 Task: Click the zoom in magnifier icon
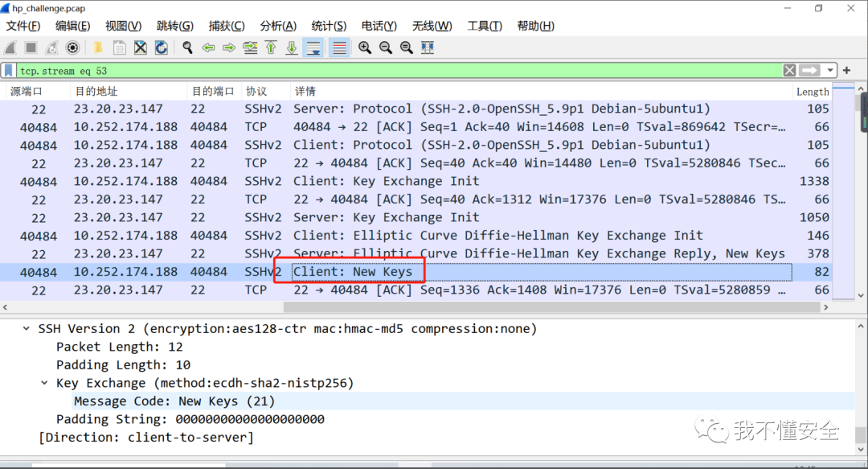[x=365, y=47]
